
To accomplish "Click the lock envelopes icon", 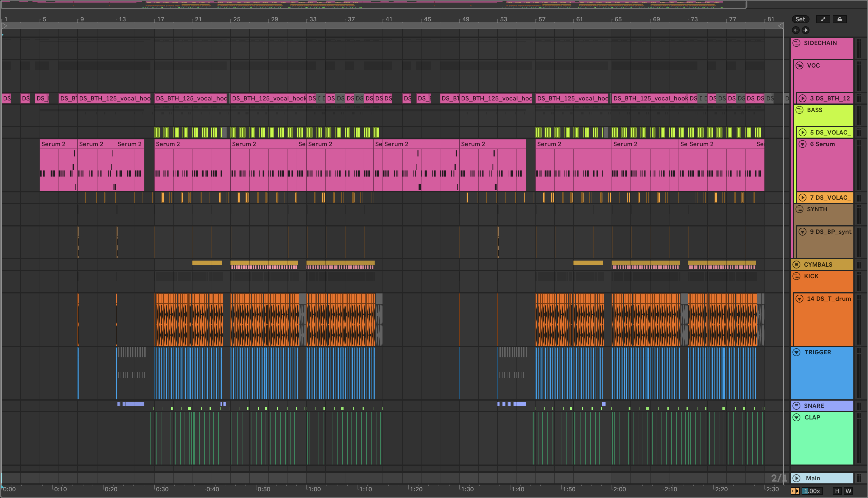I will (x=839, y=19).
